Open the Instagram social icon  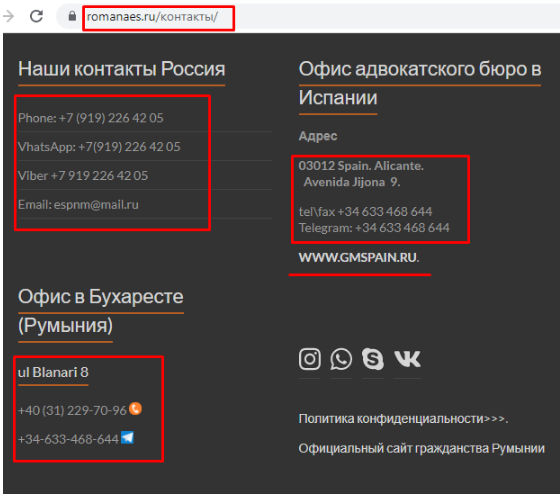[x=310, y=359]
